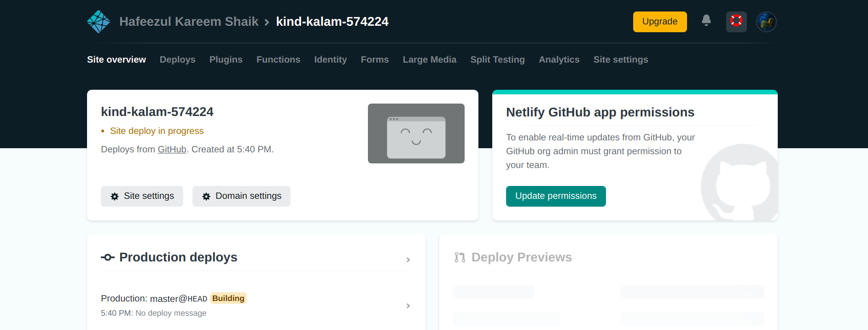Open the support lifebuoy icon
The height and width of the screenshot is (330, 868).
click(x=736, y=21)
